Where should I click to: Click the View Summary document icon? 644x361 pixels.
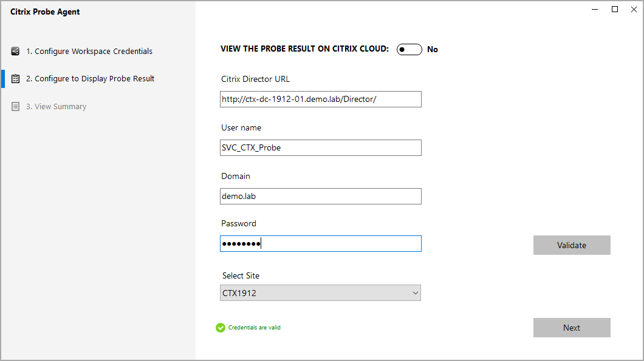(15, 106)
